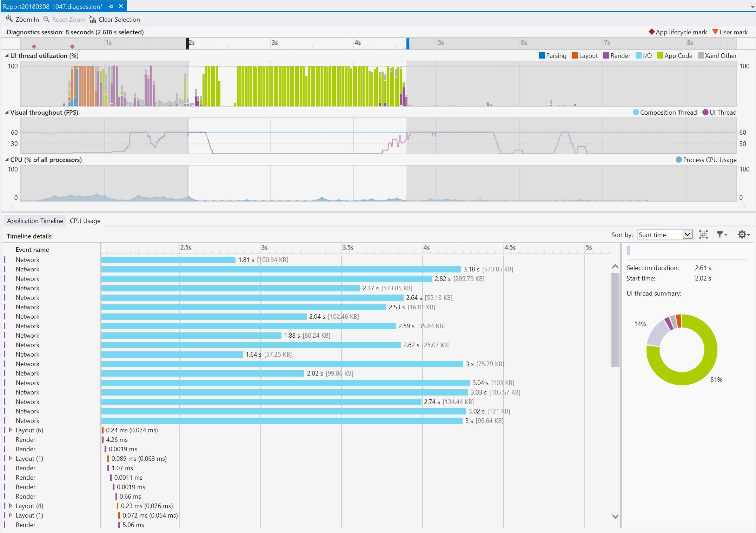Viewport: 756px width, 533px height.
Task: Close the Report20180308-1047.diagsession tab
Action: pyautogui.click(x=121, y=6)
